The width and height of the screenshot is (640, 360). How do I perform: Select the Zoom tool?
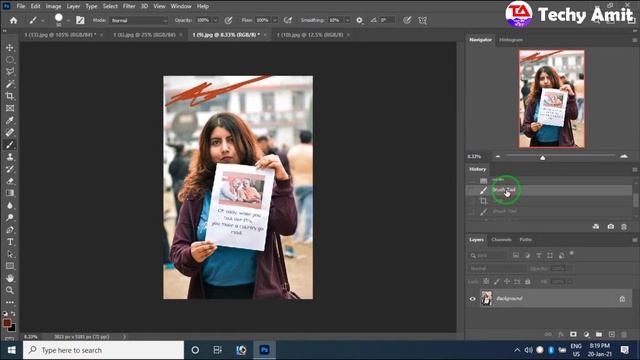pos(10,290)
